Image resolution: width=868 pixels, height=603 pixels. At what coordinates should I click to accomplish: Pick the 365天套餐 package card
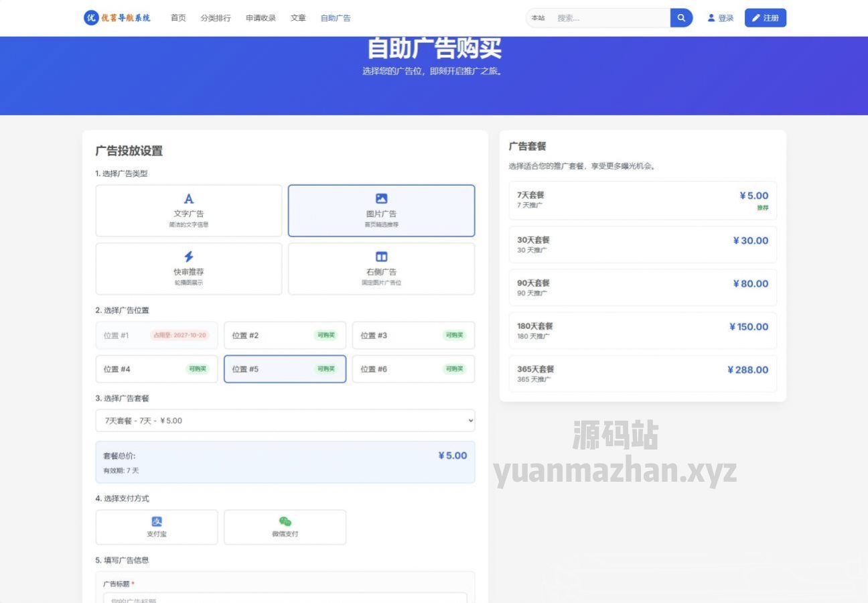(642, 374)
